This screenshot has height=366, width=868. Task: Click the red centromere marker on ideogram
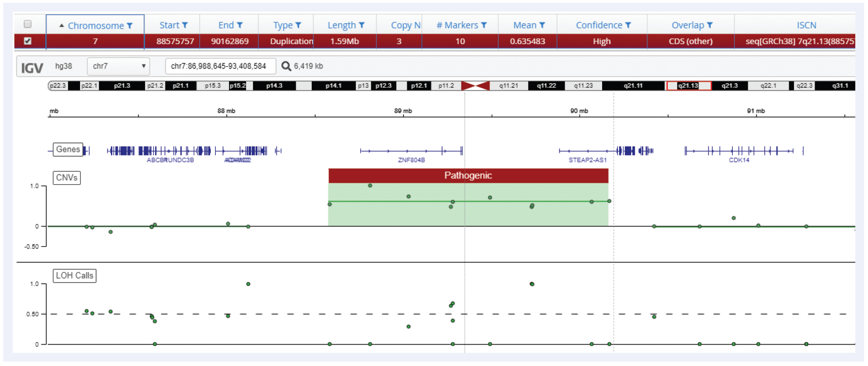click(475, 86)
